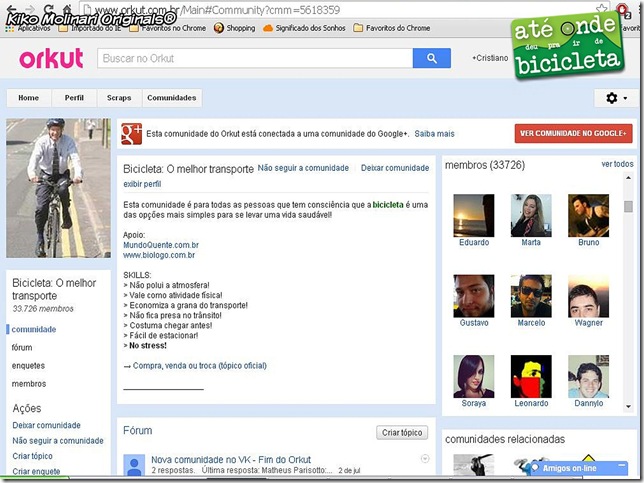Click the community cyclist photo
644x483 pixels.
click(x=58, y=188)
